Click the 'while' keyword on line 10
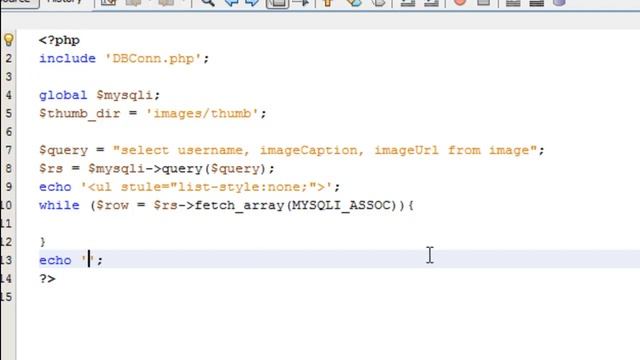This screenshot has height=360, width=640. [x=59, y=205]
